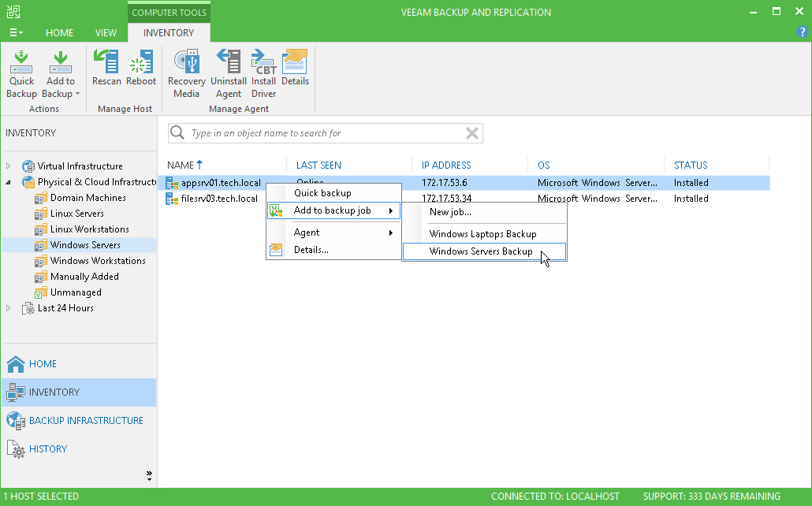Open the Backup Infrastructure view
812x506 pixels.
pos(79,421)
